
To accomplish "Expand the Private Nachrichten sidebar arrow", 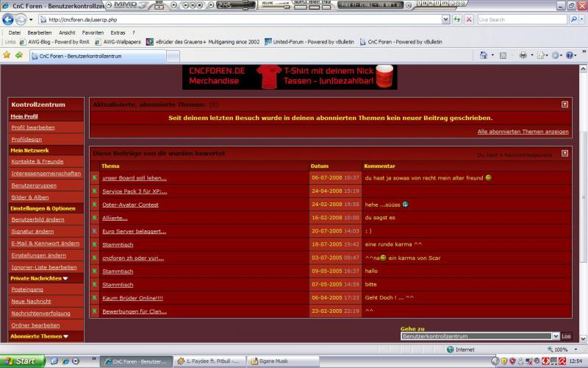I will (65, 279).
